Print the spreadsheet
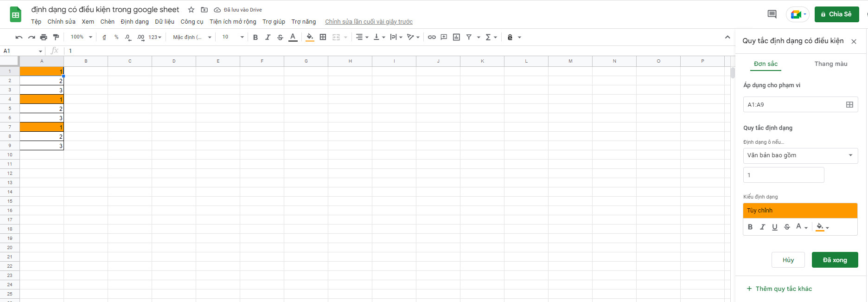This screenshot has height=302, width=868. [x=44, y=37]
